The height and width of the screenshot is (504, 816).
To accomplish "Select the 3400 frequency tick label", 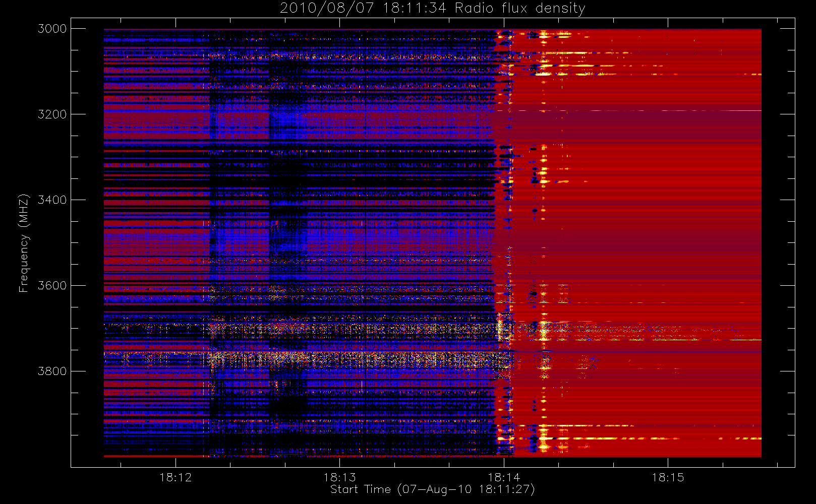I will click(x=52, y=200).
